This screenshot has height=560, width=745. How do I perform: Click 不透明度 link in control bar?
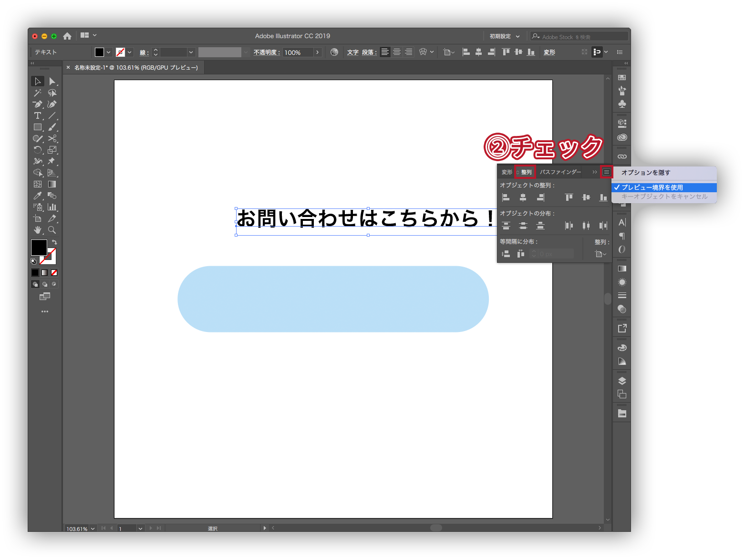tap(267, 52)
